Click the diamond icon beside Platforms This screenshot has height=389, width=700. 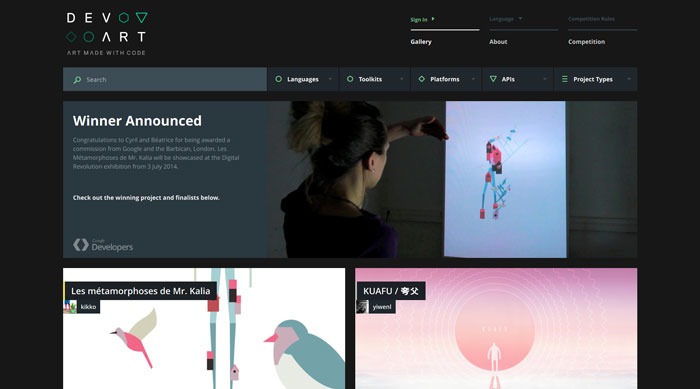(x=421, y=79)
